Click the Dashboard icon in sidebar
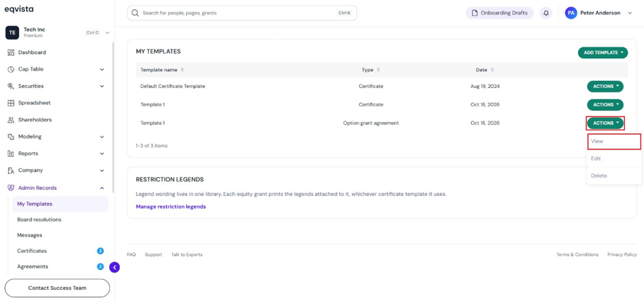 (11, 53)
